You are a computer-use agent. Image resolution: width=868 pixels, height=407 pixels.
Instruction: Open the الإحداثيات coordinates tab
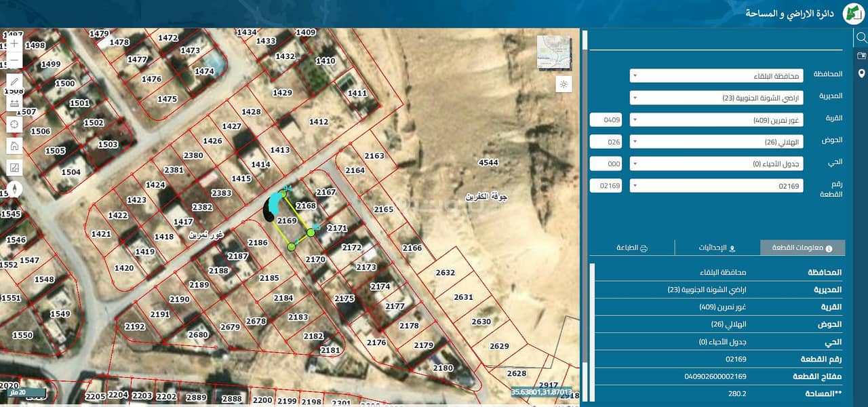tap(717, 248)
